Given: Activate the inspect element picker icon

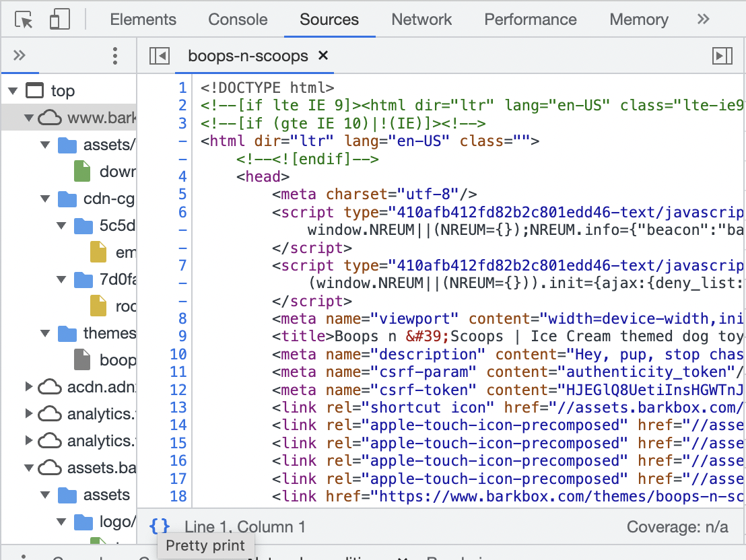Looking at the screenshot, I should pyautogui.click(x=24, y=20).
